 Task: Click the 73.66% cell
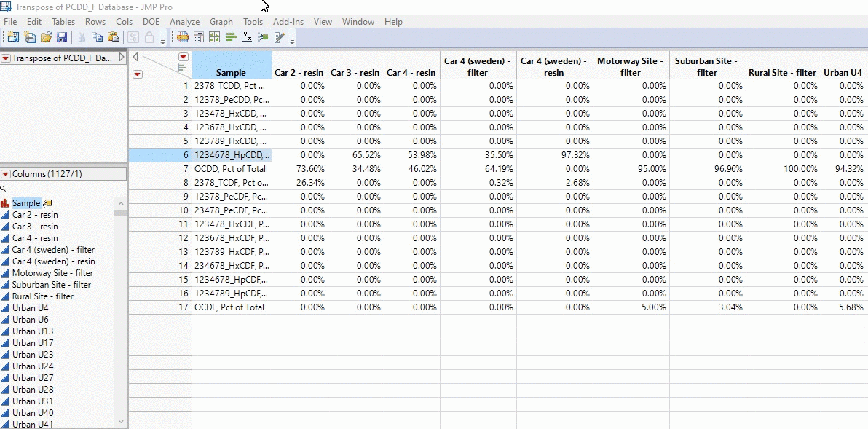pyautogui.click(x=299, y=169)
